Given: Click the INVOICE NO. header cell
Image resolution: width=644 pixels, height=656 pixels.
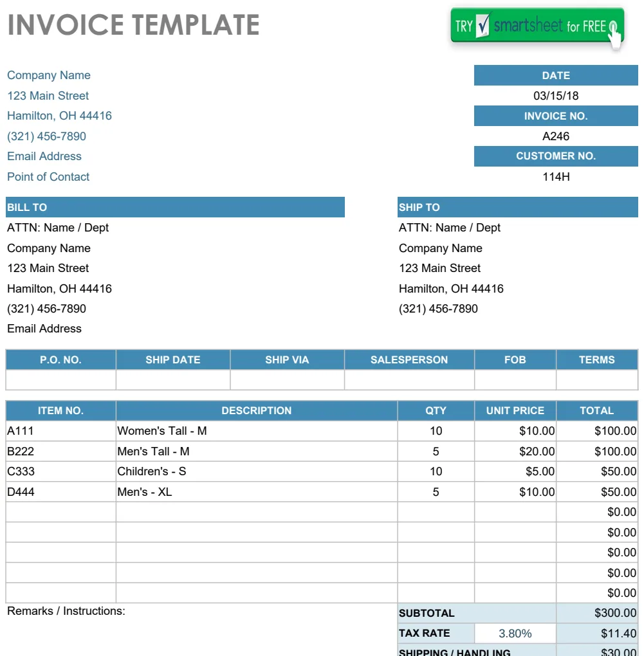Looking at the screenshot, I should [556, 116].
